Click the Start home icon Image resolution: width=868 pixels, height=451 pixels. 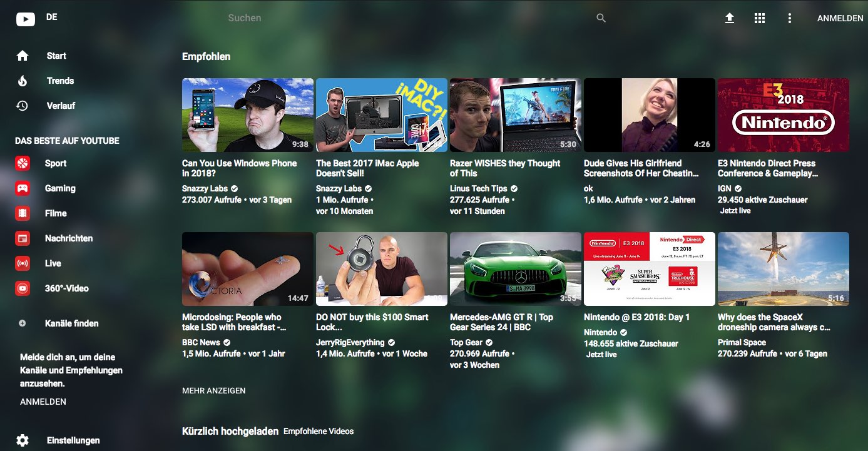(23, 56)
